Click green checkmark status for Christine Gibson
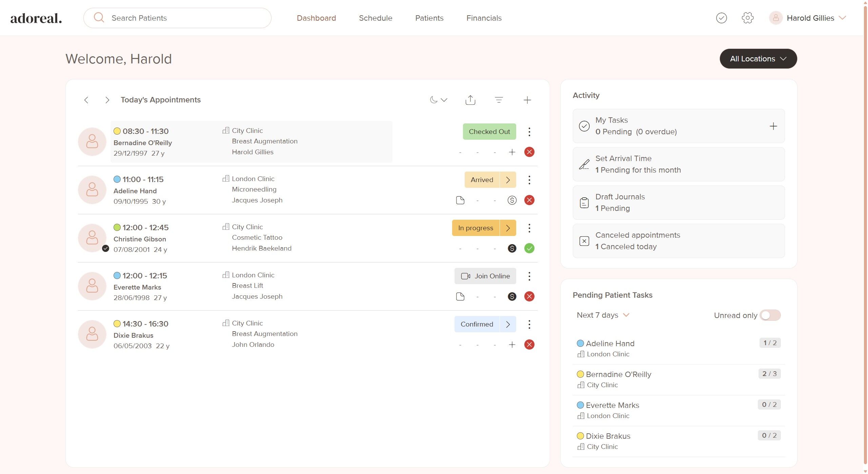The image size is (868, 474). point(529,249)
